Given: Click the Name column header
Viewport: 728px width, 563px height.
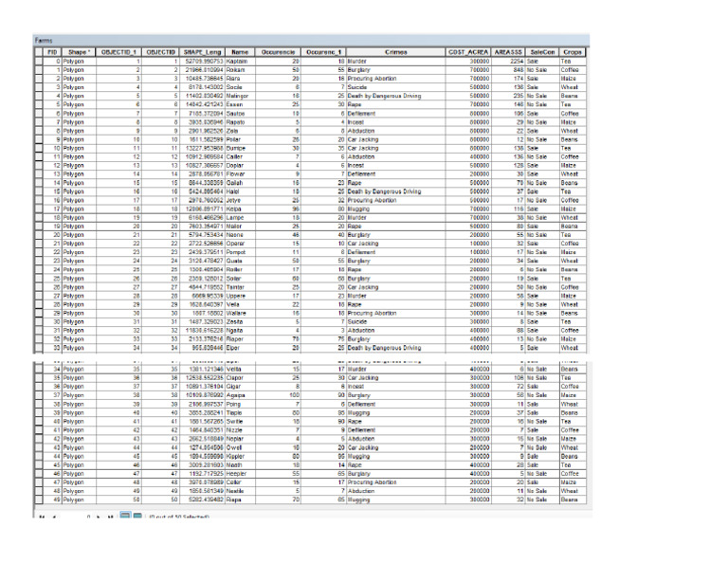Looking at the screenshot, I should pos(240,52).
